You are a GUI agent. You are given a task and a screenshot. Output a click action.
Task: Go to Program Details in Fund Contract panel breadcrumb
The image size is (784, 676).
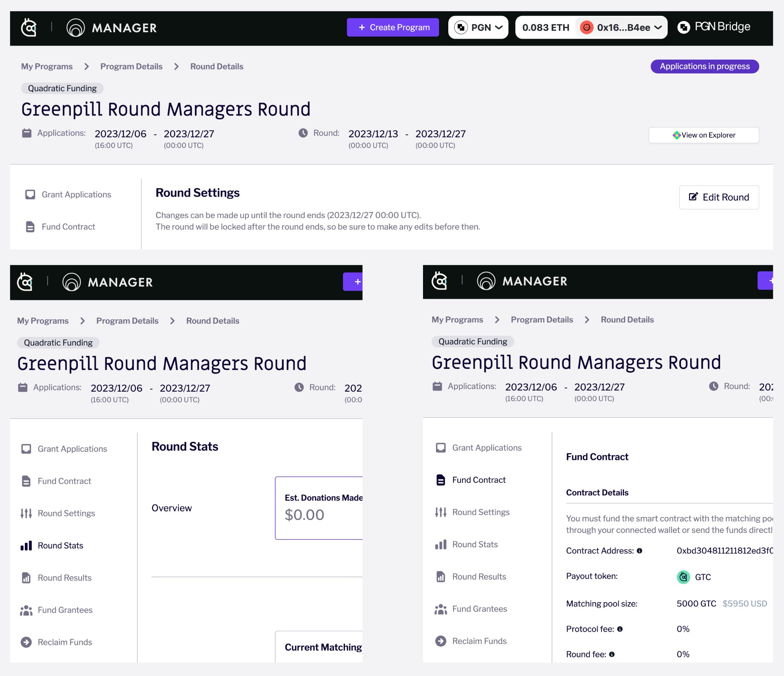[542, 320]
